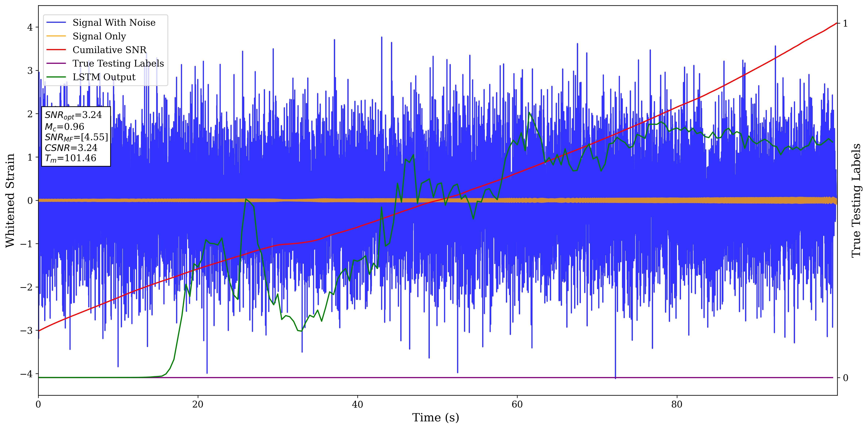Click the Tm=101.46 annotation line
868x429 pixels.
[x=70, y=158]
